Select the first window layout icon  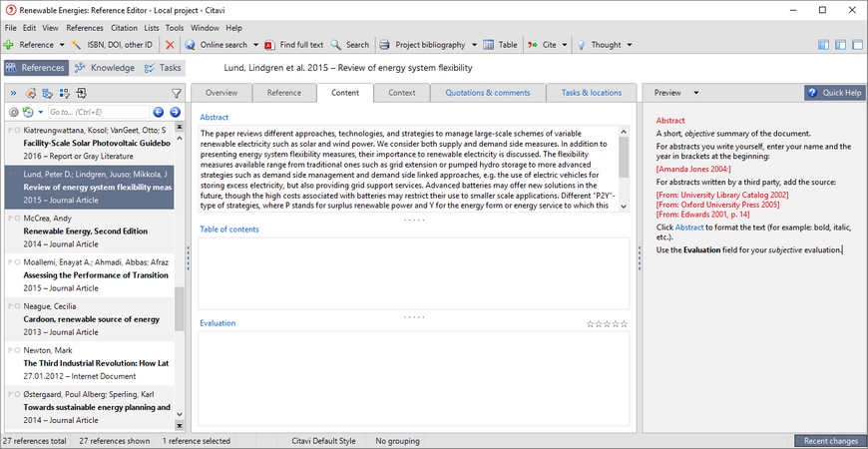point(824,45)
